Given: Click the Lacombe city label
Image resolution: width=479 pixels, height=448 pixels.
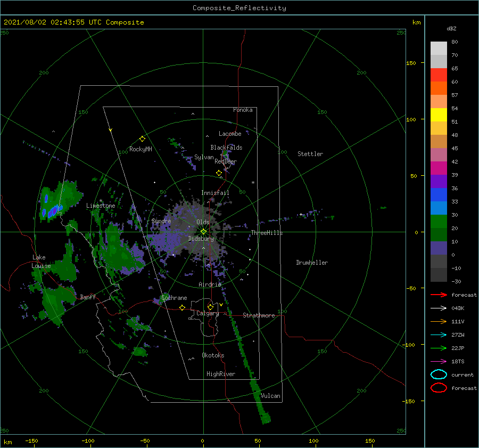Looking at the screenshot, I should point(230,134).
